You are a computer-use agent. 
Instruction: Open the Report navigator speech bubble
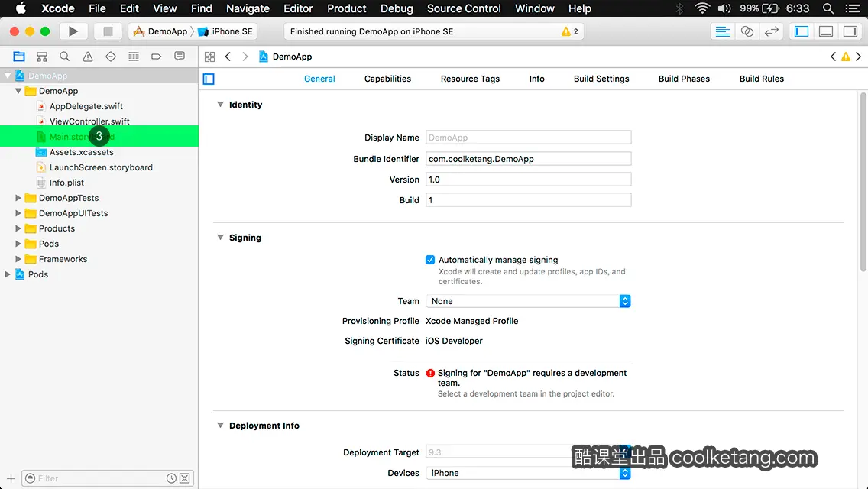180,57
